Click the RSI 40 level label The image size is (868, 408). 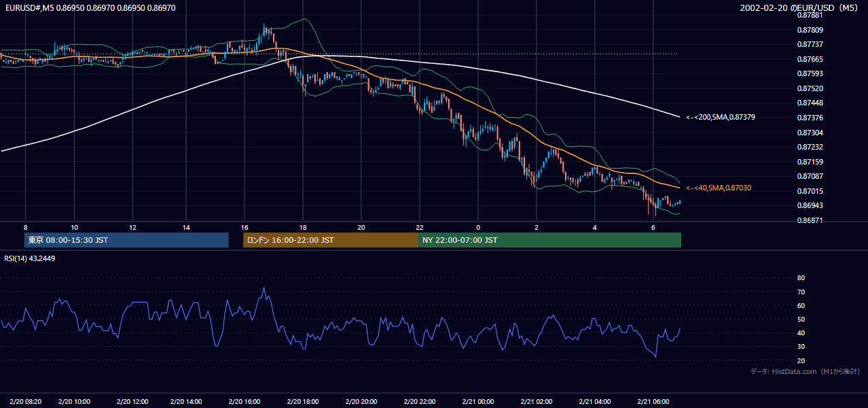coord(801,333)
